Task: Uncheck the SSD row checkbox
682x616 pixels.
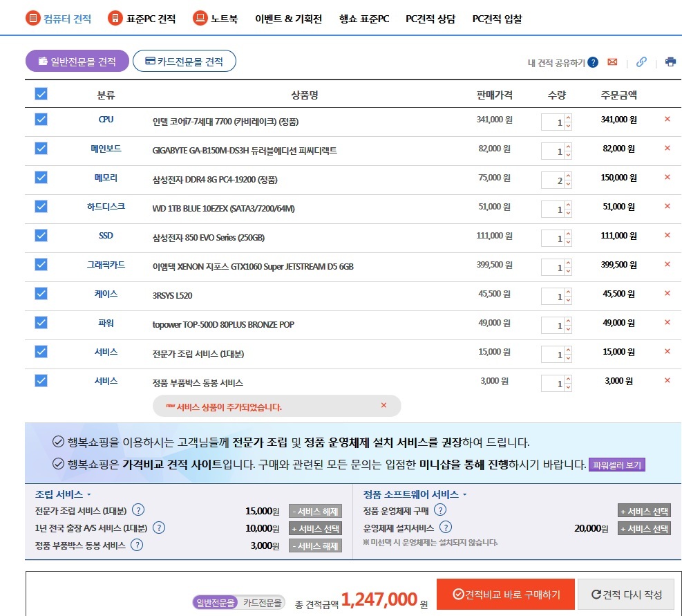Action: [41, 236]
